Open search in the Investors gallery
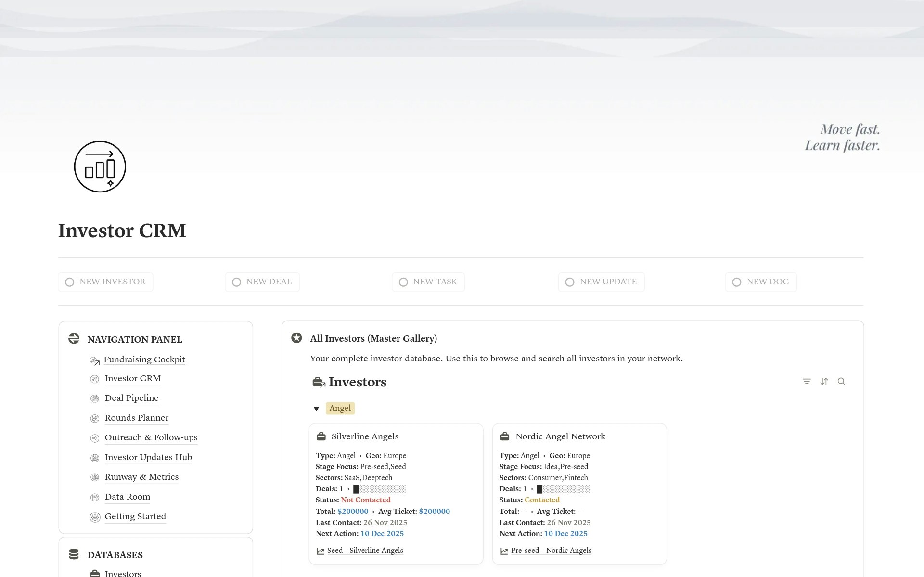 [842, 381]
